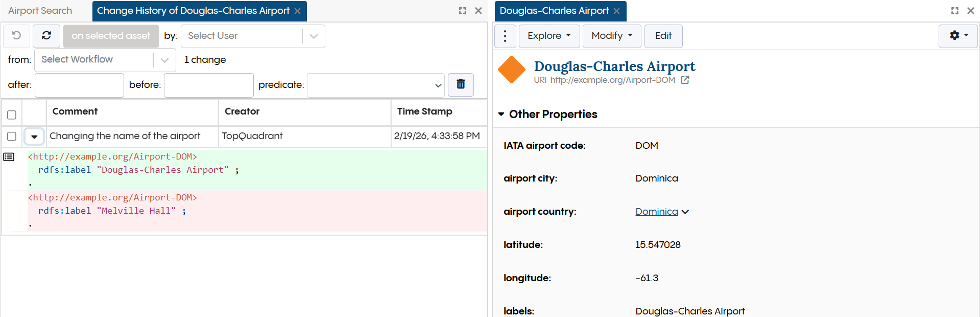Toggle the select-all checkbox in table header

coord(12,115)
